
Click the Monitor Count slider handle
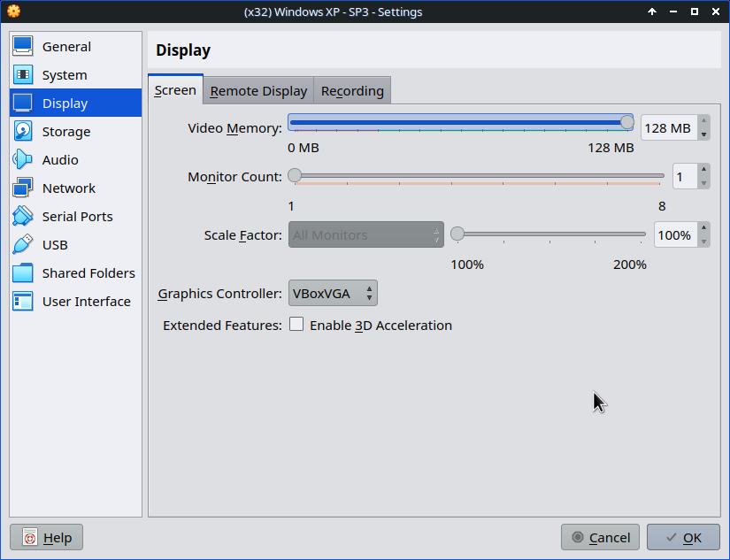coord(295,175)
